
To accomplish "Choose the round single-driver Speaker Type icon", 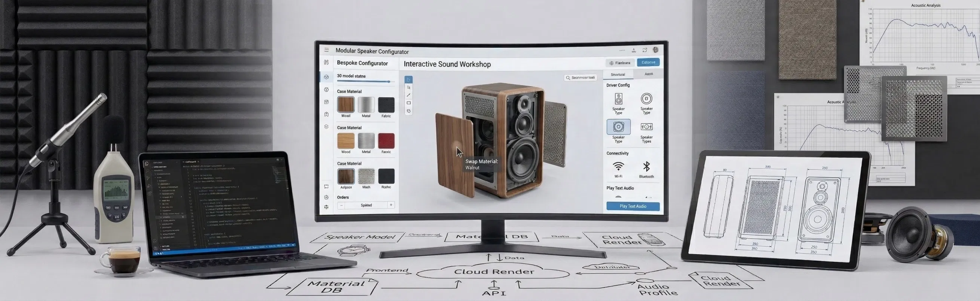I will 646,99.
